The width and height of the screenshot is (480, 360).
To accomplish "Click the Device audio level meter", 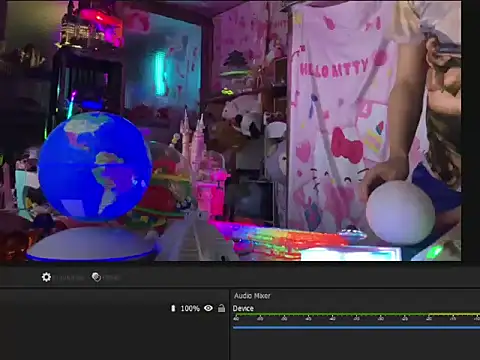I will (x=356, y=314).
